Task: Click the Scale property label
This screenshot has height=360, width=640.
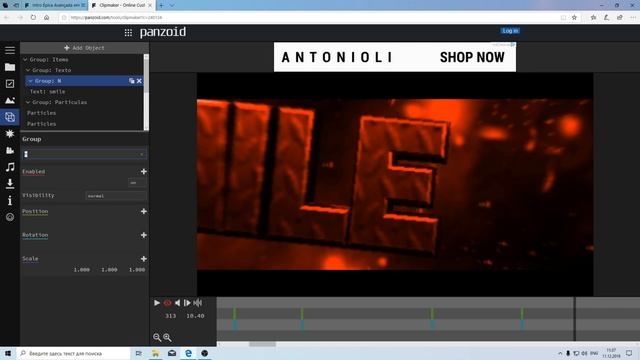Action: pyautogui.click(x=30, y=259)
